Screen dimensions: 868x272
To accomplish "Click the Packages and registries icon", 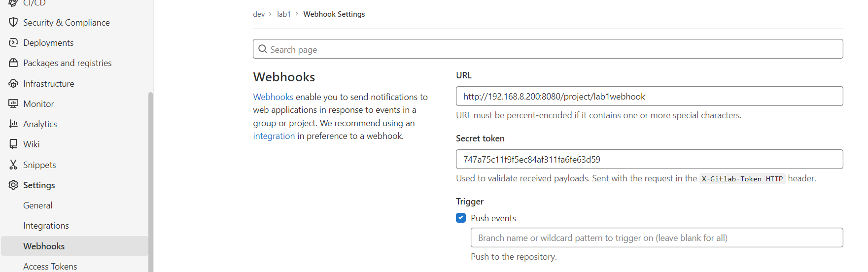I will (x=13, y=63).
